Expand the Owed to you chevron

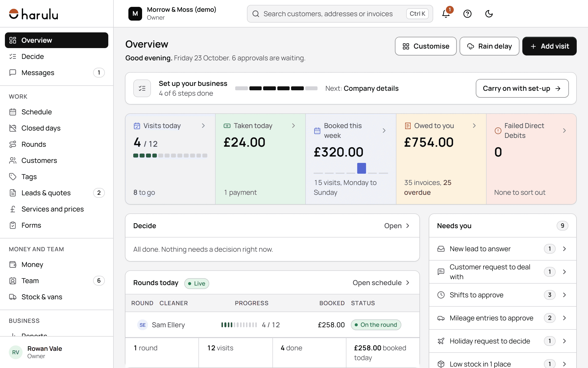coord(474,126)
